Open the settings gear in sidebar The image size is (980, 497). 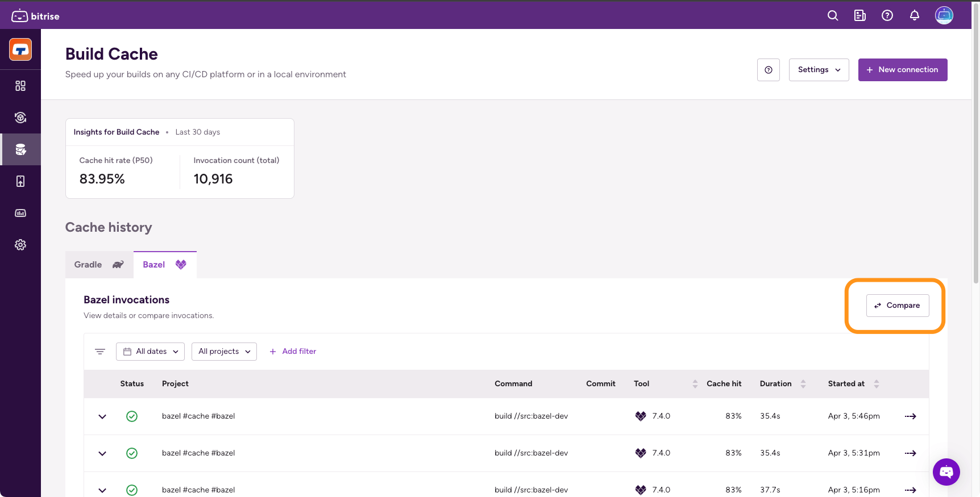coord(20,245)
